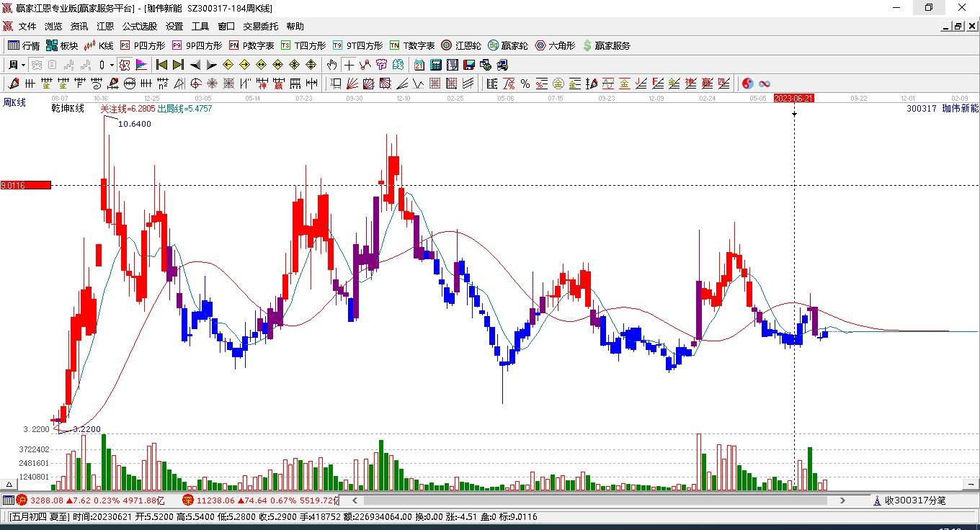
Task: Select the 六角形 hexagon tool
Action: (555, 45)
